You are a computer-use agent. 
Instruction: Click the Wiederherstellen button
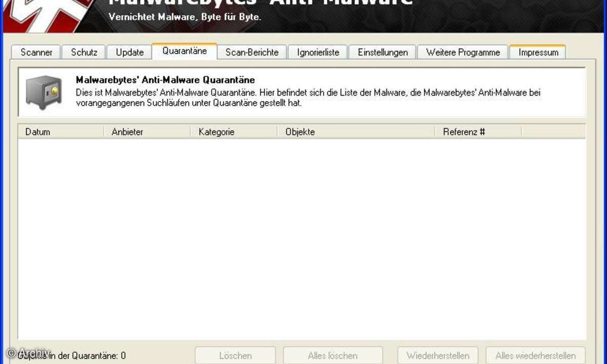pos(437,355)
